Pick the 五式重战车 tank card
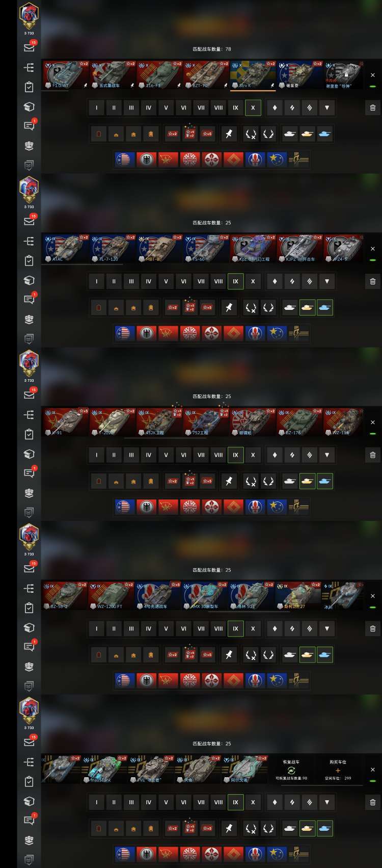 tap(113, 75)
